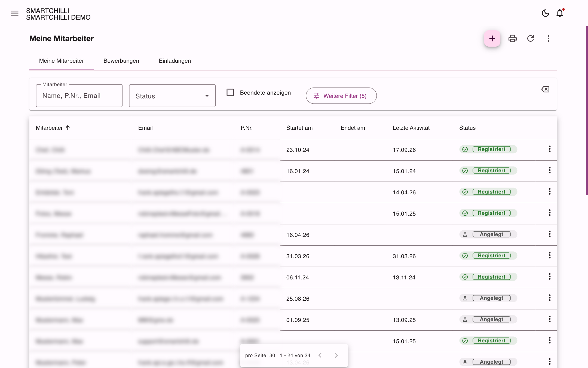
Task: Switch to Meine Mitarbeiter tab
Action: (62, 61)
